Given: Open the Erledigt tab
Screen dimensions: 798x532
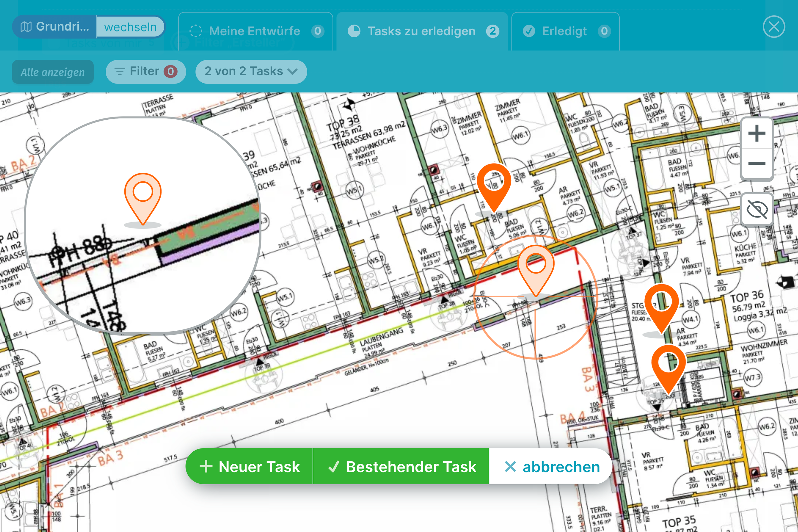Looking at the screenshot, I should tap(565, 31).
